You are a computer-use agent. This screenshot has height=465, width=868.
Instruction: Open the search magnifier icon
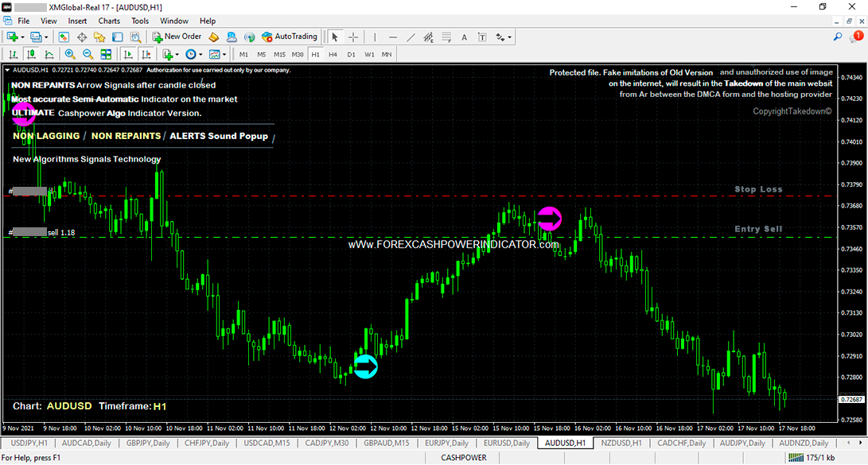coord(838,37)
